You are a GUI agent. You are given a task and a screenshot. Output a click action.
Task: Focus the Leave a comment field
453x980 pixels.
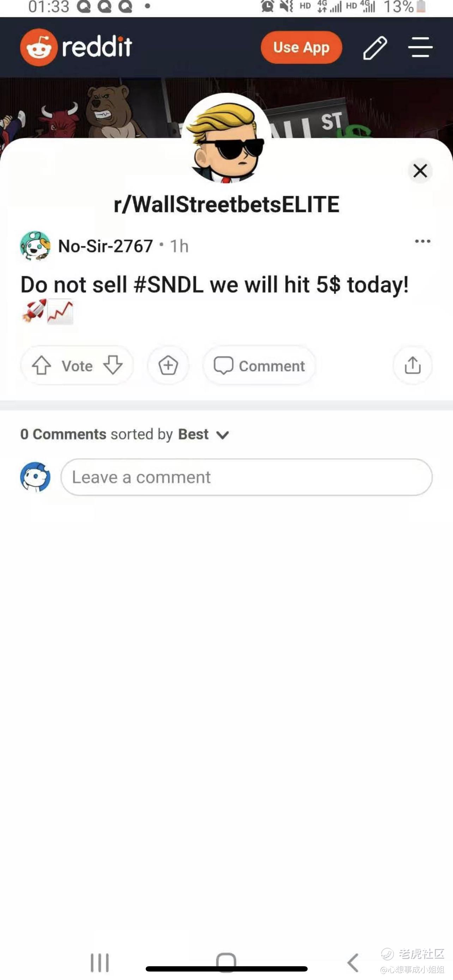click(x=246, y=477)
